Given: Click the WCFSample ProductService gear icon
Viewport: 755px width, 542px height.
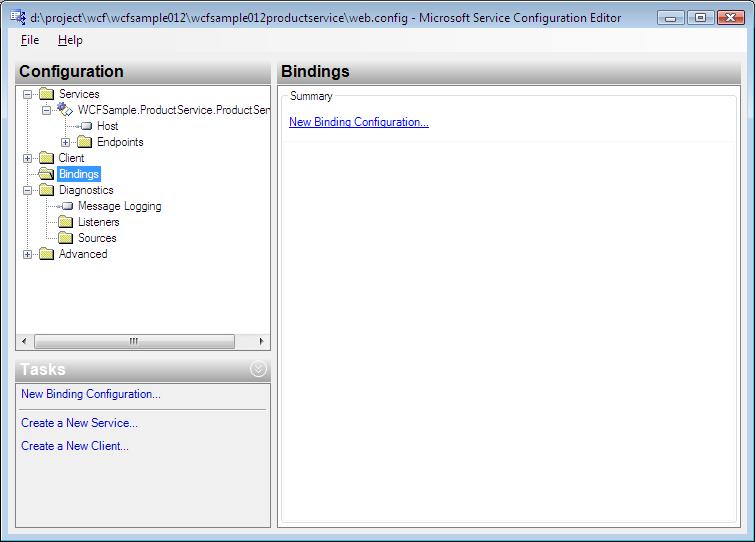Looking at the screenshot, I should coord(66,110).
